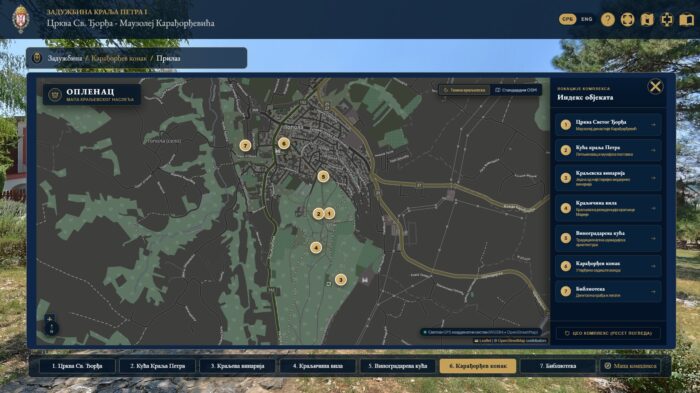The image size is (700, 393).
Task: Toggle fullscreen view icon in header
Action: click(627, 20)
